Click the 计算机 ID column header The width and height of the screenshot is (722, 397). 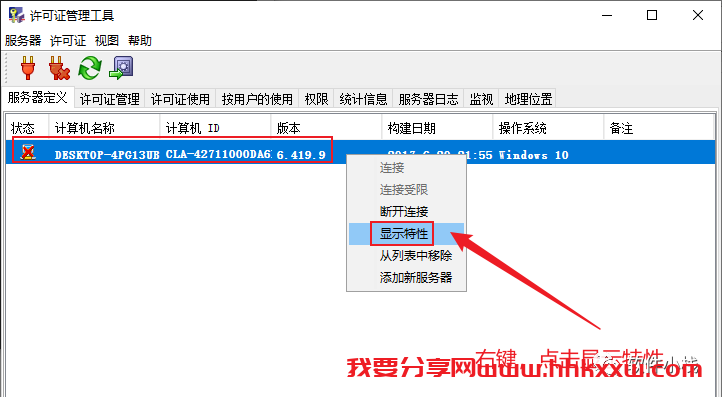point(215,128)
